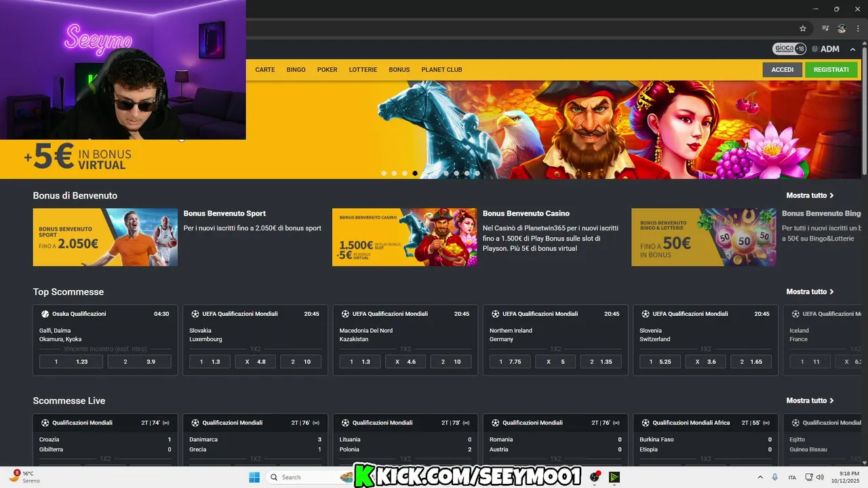The image size is (868, 488).
Task: Open the weather widget showing 16°C
Action: tap(24, 476)
